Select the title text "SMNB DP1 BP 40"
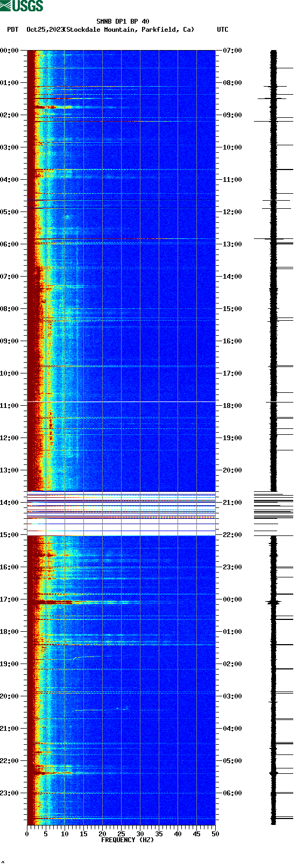 123,22
